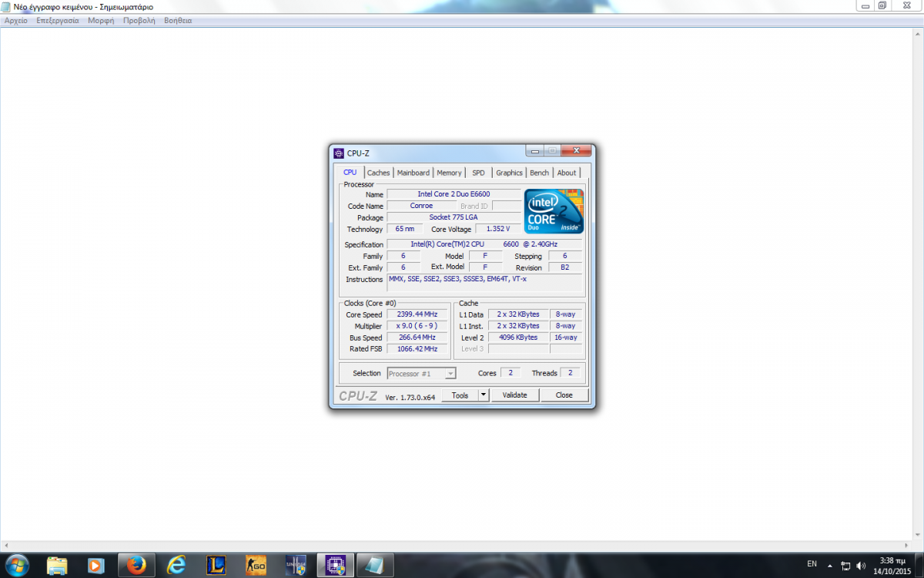Viewport: 924px width, 578px height.
Task: Select the CPU tab in CPU-Z
Action: pos(350,172)
